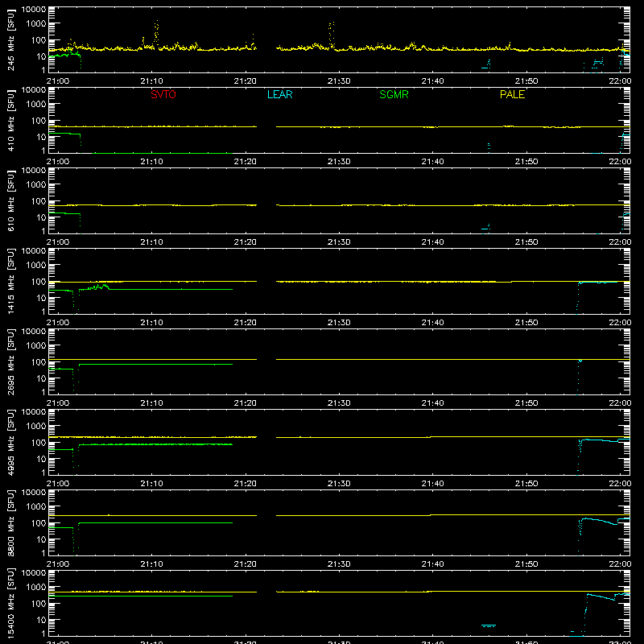Click the yellow burst spike near 21:29 at 245 MHz
Image resolution: width=644 pixels, height=644 pixels.
pyautogui.click(x=332, y=34)
